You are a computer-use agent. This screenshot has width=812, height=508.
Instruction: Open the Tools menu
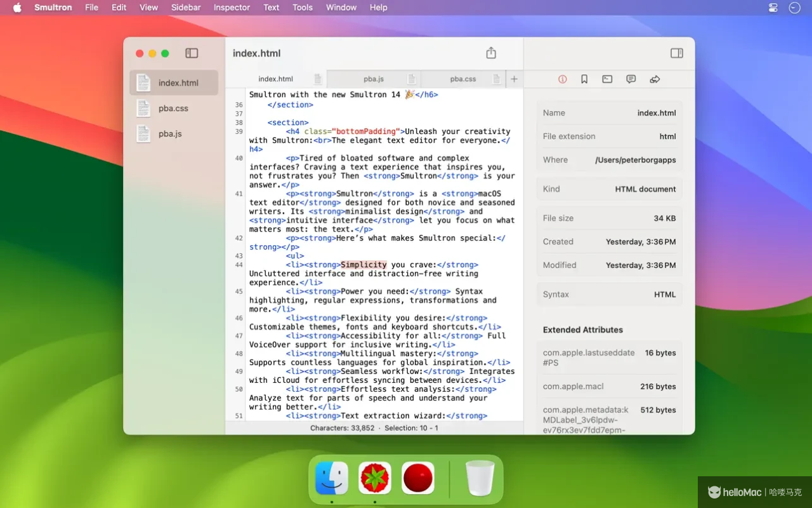(x=303, y=8)
